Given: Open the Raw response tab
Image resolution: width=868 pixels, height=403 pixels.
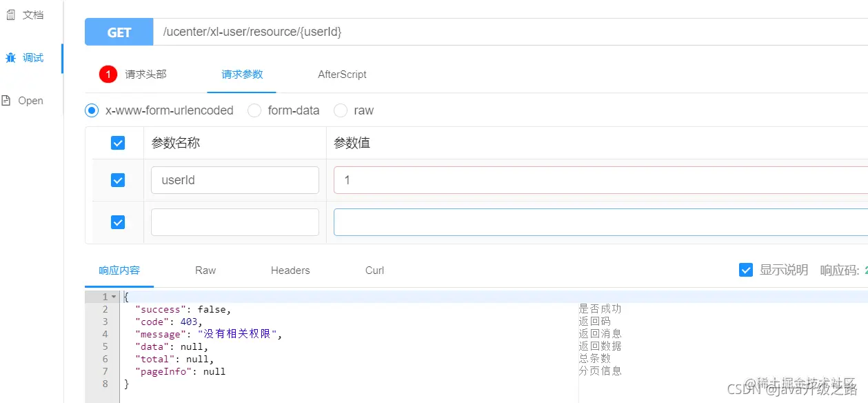Looking at the screenshot, I should click(205, 271).
